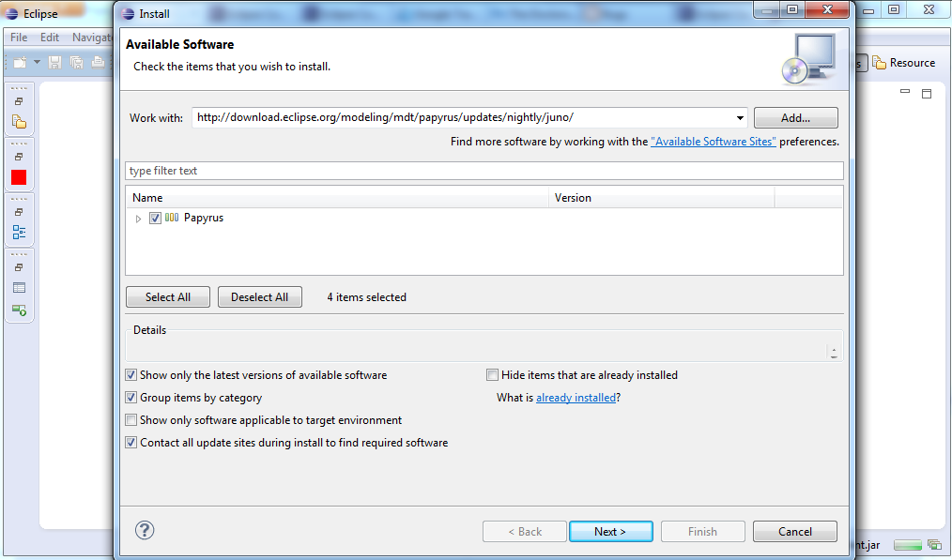Click the help question mark icon
The height and width of the screenshot is (560, 952).
145,530
